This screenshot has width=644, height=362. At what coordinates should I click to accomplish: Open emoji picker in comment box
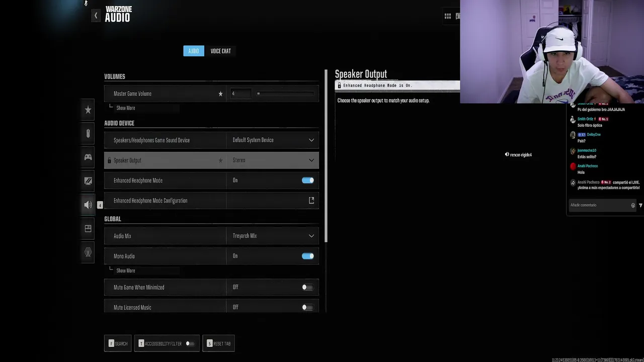(x=633, y=205)
